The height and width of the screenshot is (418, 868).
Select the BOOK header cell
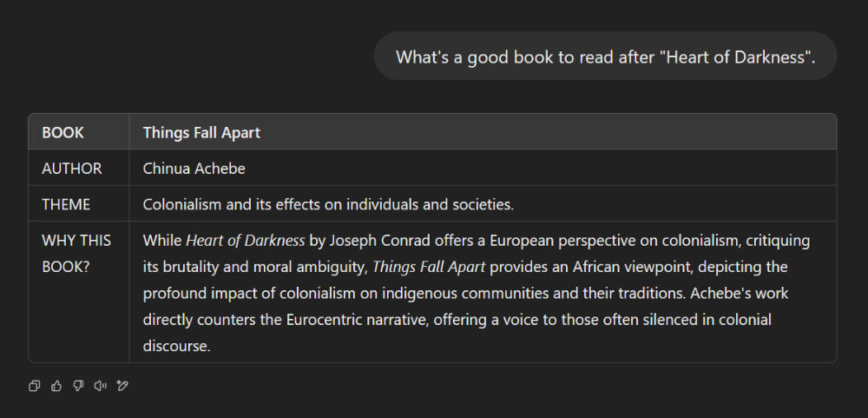pos(63,133)
